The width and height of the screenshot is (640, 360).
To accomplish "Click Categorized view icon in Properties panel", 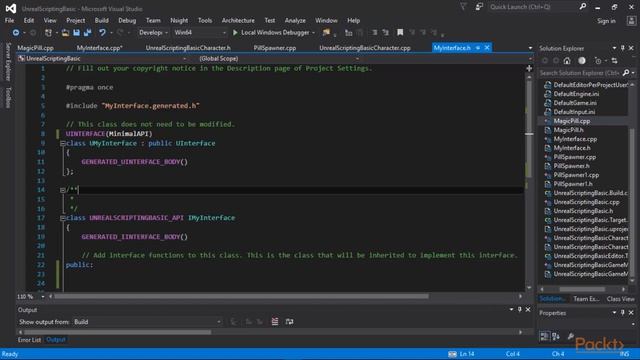I will click(544, 336).
